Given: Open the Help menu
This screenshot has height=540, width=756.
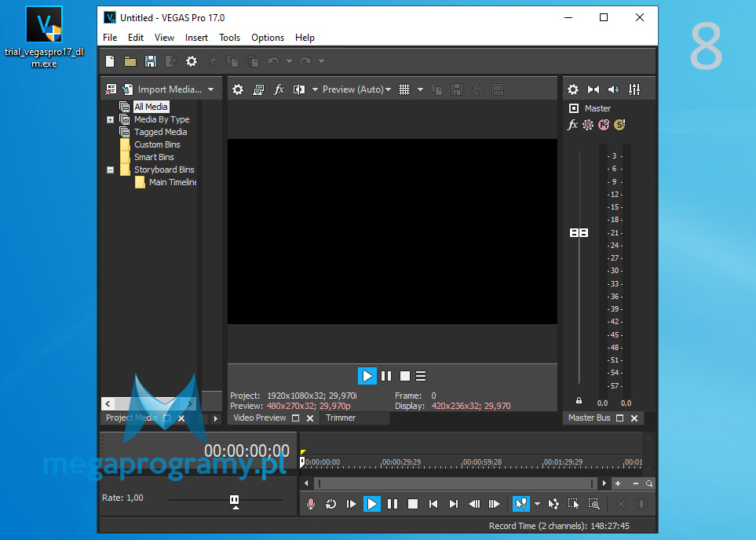Looking at the screenshot, I should click(x=305, y=38).
